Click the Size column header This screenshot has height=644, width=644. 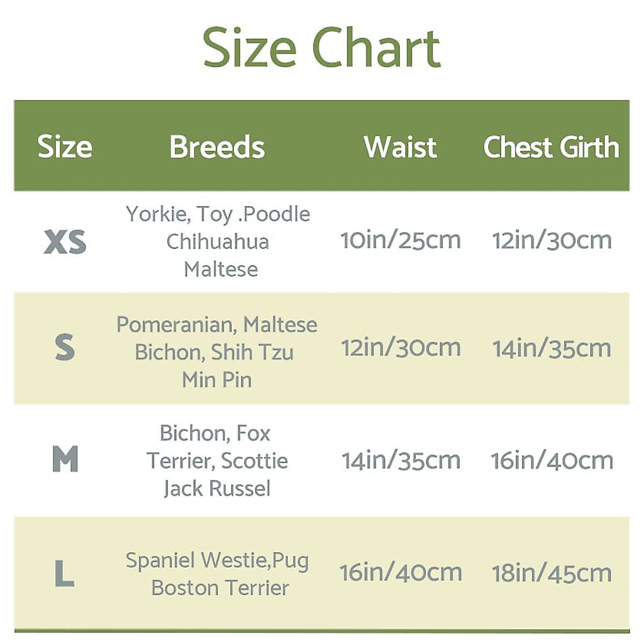coord(65,147)
